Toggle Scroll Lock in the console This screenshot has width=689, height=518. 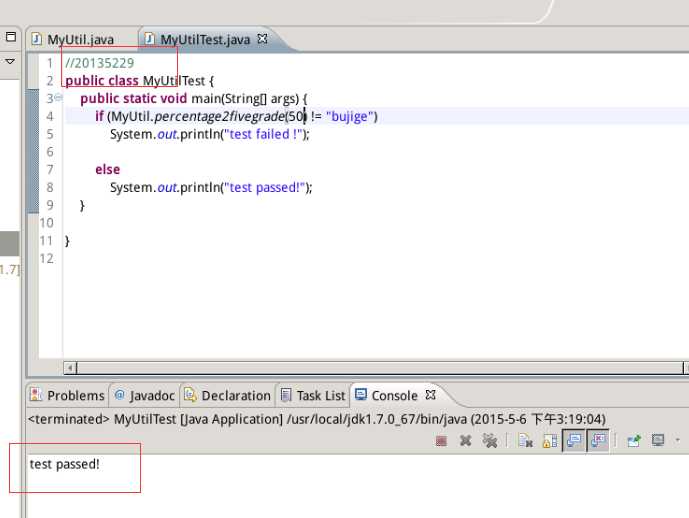coord(550,441)
